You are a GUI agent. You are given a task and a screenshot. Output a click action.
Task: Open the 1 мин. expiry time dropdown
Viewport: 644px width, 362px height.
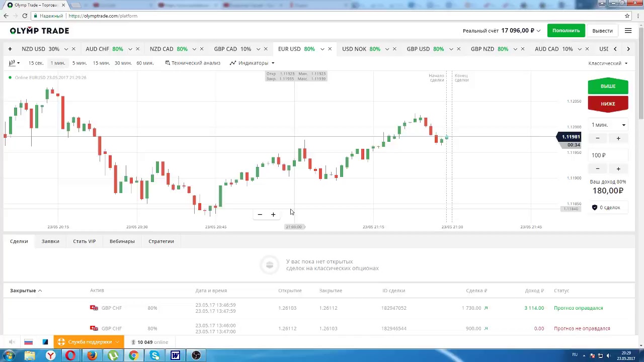[x=608, y=125]
